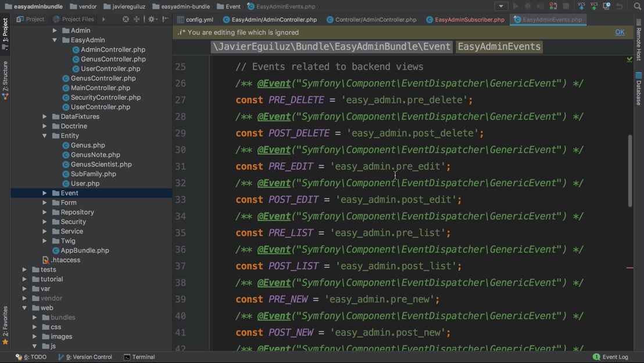
Task: Collapse the EasyAdmin folder
Action: point(55,40)
